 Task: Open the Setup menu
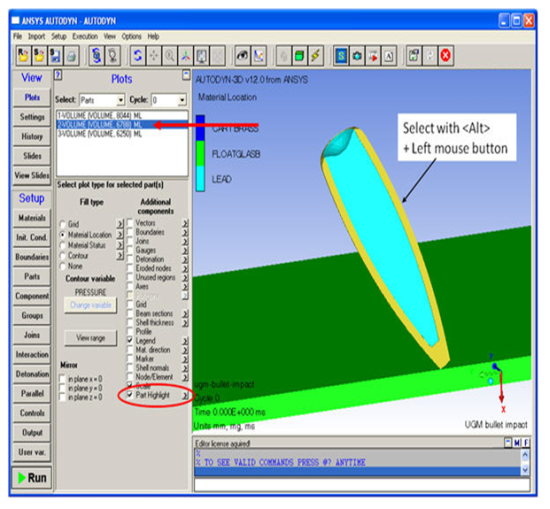[59, 36]
